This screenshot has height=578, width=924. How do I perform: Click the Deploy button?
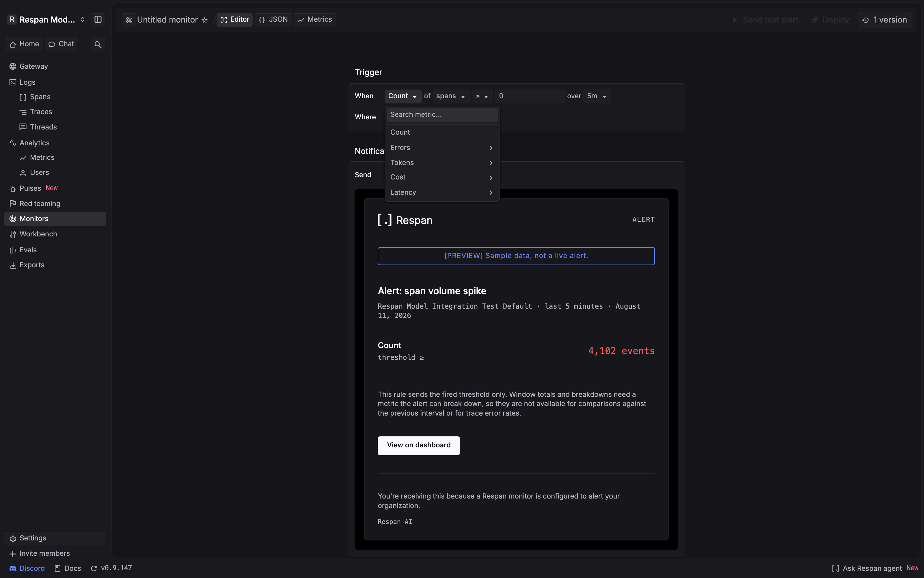coord(830,20)
